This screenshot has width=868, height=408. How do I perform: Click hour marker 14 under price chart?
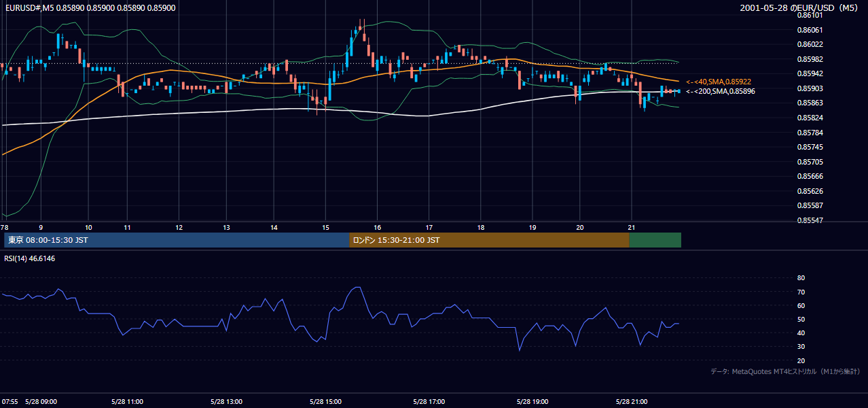pyautogui.click(x=274, y=227)
